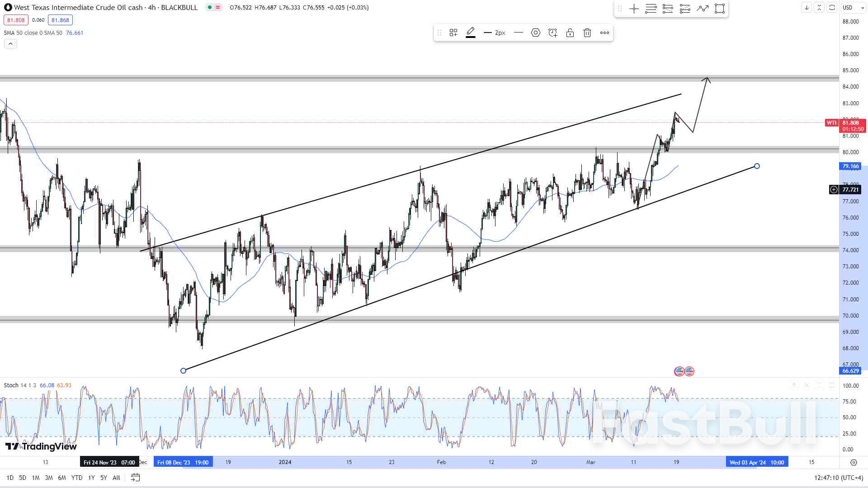Open the SMA 50 indicator legend

tap(33, 33)
